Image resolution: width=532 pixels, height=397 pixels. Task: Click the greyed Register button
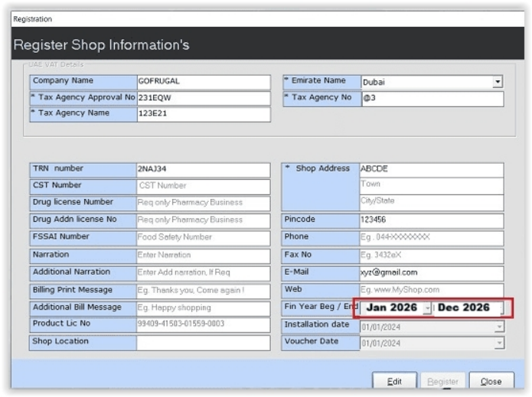pyautogui.click(x=442, y=381)
